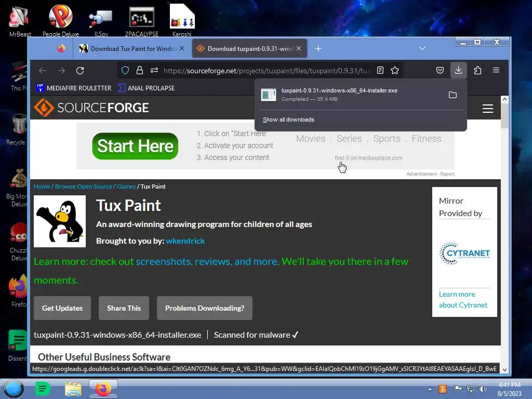Open the network tray icon

pos(471,389)
